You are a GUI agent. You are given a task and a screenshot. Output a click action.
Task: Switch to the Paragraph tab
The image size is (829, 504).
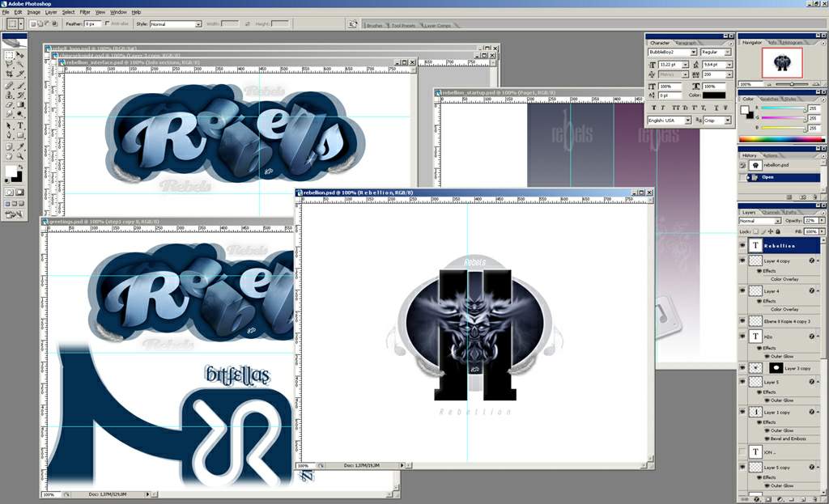click(x=686, y=43)
